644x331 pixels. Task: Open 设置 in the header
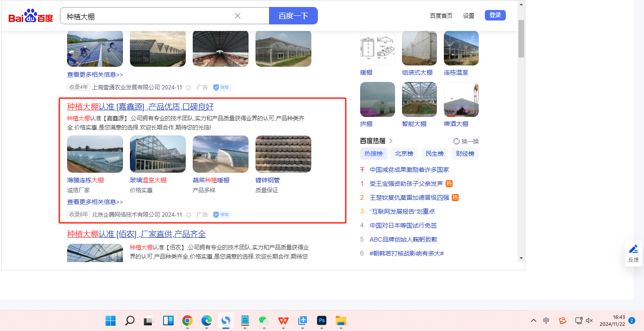[469, 16]
